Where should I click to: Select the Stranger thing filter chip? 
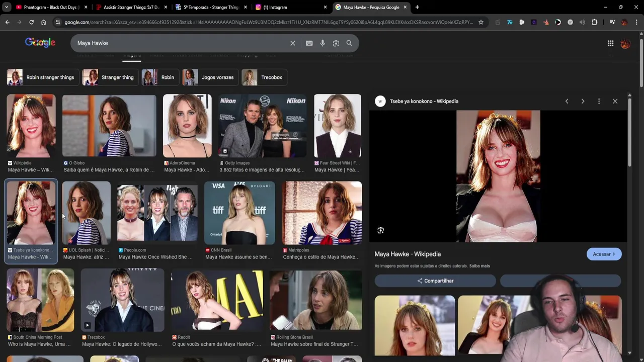tap(110, 77)
